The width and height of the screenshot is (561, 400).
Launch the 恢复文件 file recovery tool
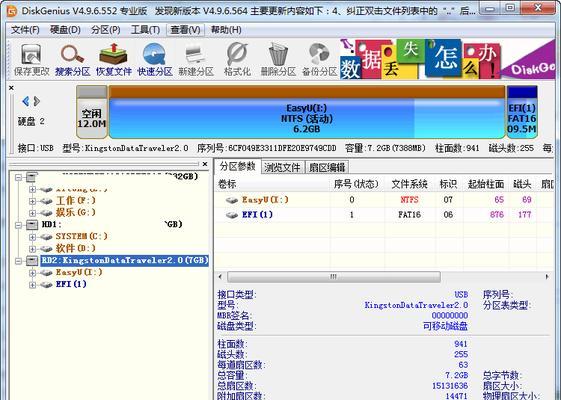114,60
